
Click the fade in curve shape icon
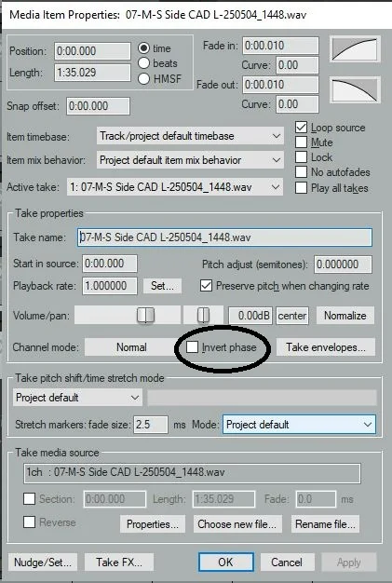tap(355, 49)
